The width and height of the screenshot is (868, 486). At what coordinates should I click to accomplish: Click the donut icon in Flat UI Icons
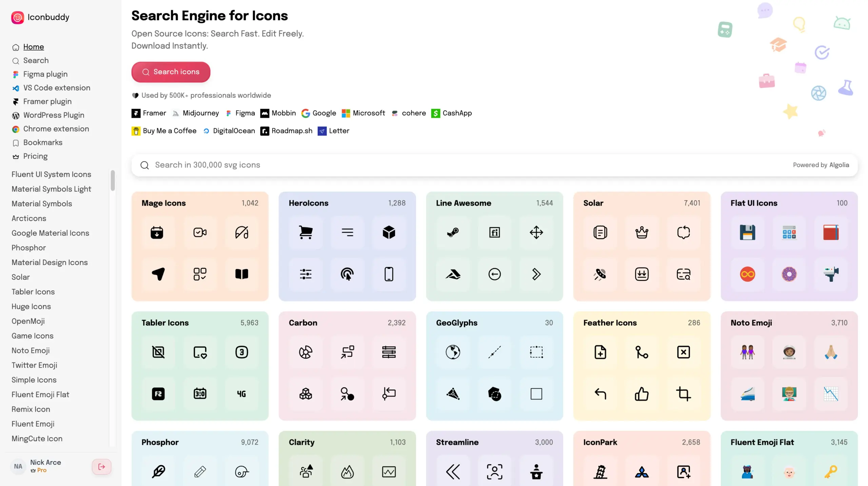coord(790,274)
